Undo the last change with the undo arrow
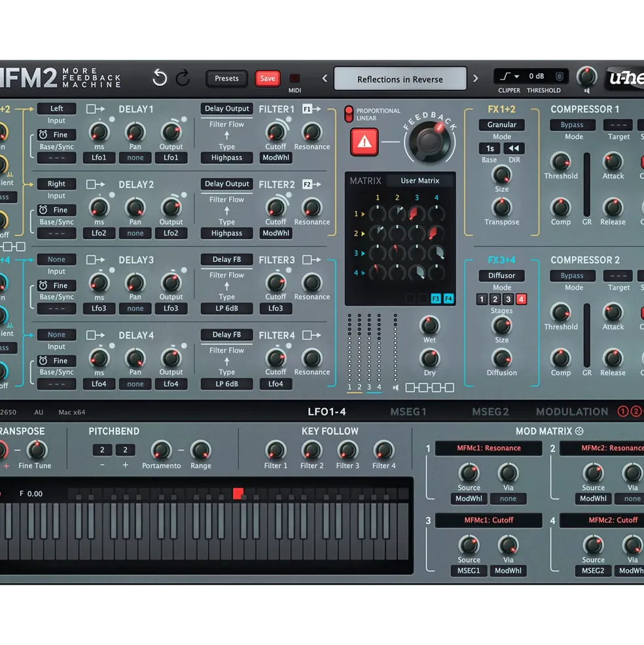The image size is (644, 645). (x=160, y=78)
